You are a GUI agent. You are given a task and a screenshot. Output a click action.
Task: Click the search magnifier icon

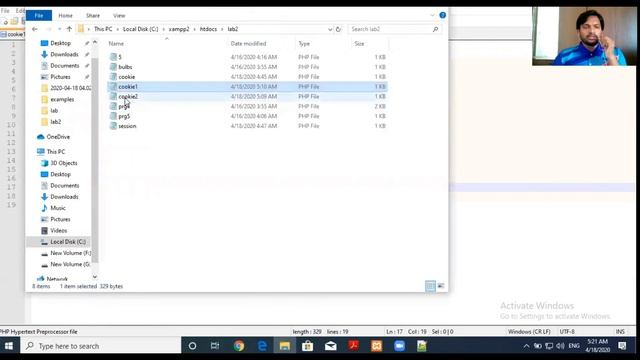tap(436, 29)
